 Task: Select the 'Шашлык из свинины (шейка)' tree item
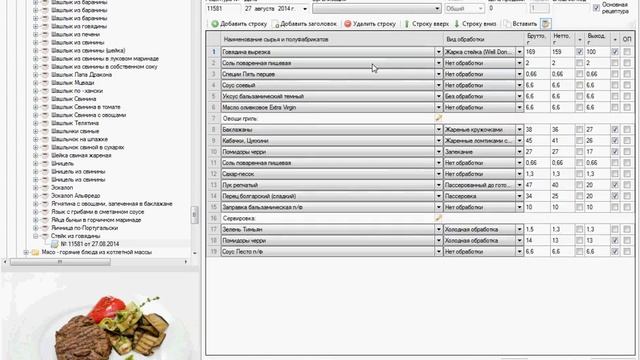pyautogui.click(x=88, y=51)
